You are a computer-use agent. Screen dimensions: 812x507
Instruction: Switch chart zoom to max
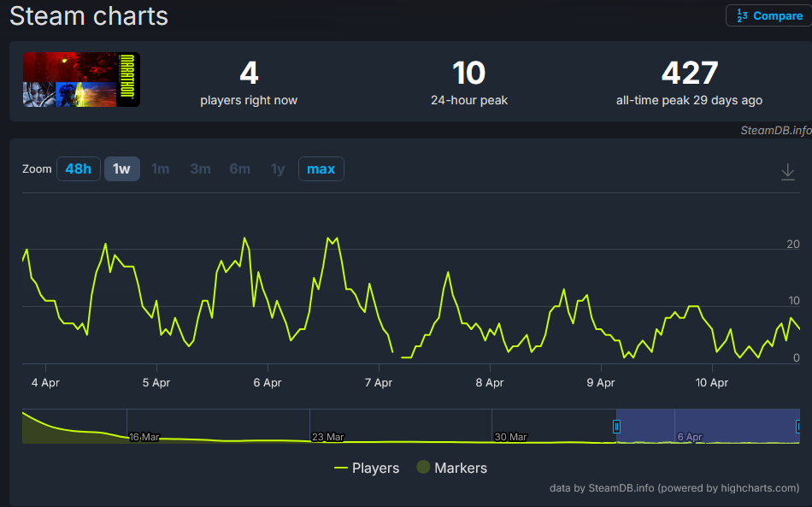point(321,168)
